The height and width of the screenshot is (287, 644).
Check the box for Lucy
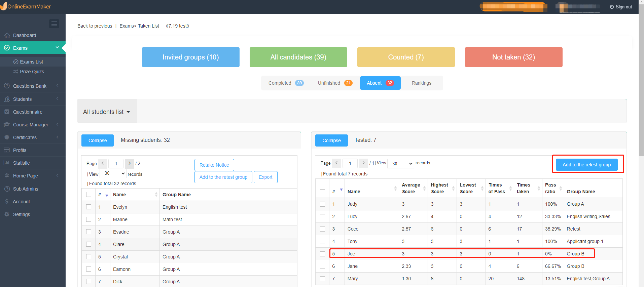coord(323,216)
